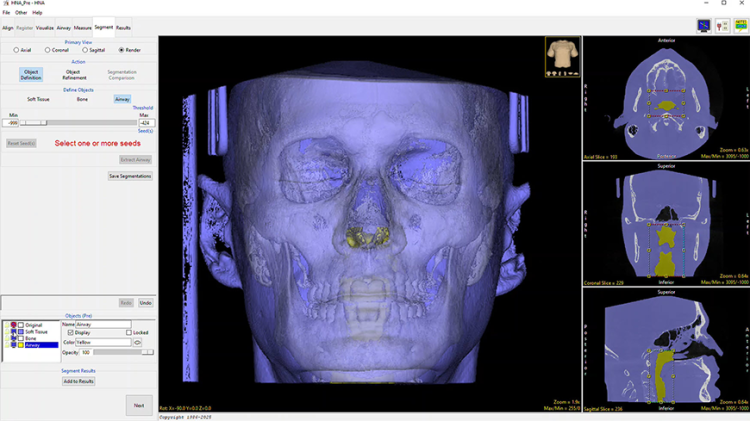
Task: Toggle the Soft Tissue object visibility icon
Action: click(x=12, y=332)
